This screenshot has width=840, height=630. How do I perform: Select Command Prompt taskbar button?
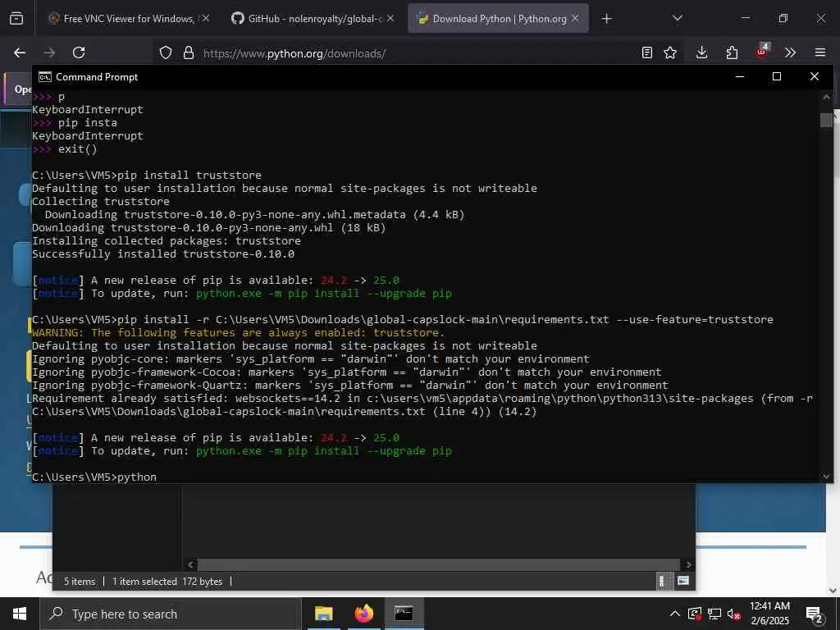click(404, 614)
